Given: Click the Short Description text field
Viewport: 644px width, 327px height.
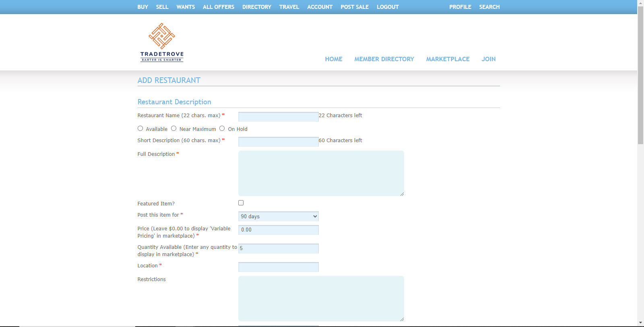Looking at the screenshot, I should click(x=278, y=142).
